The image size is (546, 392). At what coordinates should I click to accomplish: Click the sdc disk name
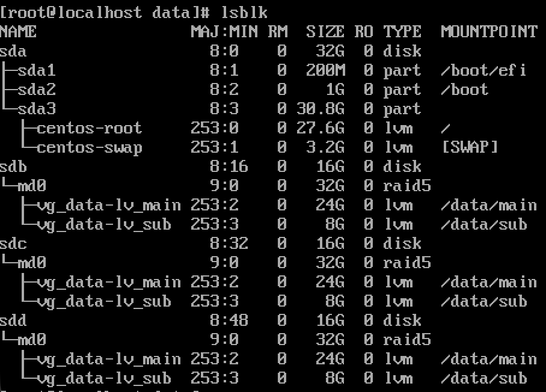pyautogui.click(x=14, y=243)
